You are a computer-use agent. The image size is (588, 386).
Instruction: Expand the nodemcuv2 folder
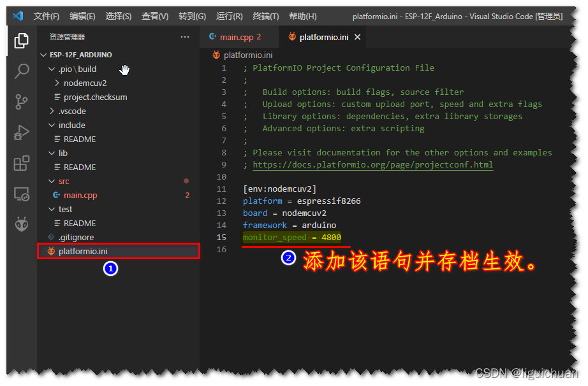(57, 83)
